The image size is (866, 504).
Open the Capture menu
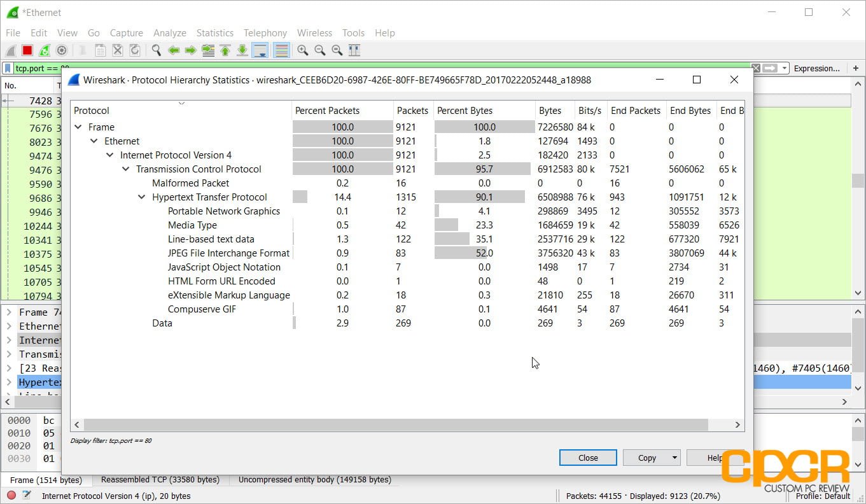click(x=126, y=33)
